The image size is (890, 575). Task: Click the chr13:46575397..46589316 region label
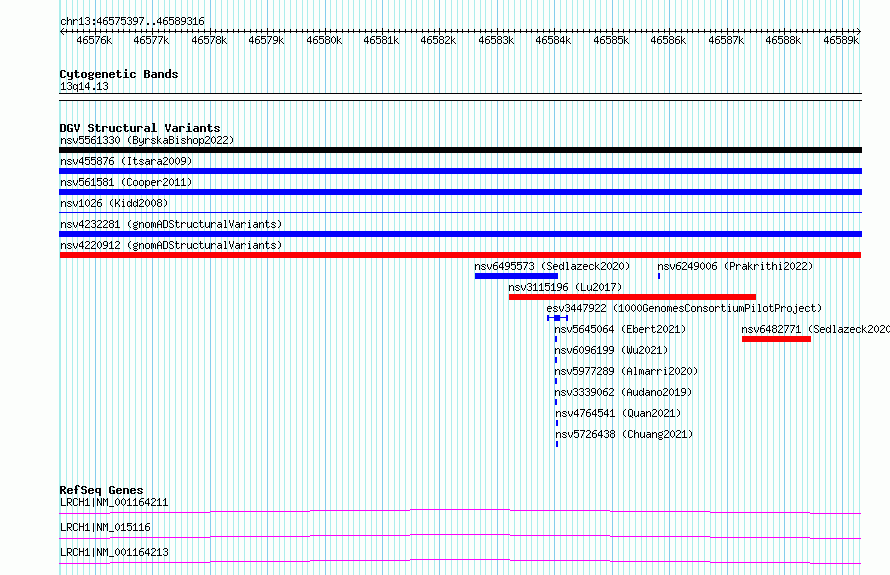[x=132, y=21]
